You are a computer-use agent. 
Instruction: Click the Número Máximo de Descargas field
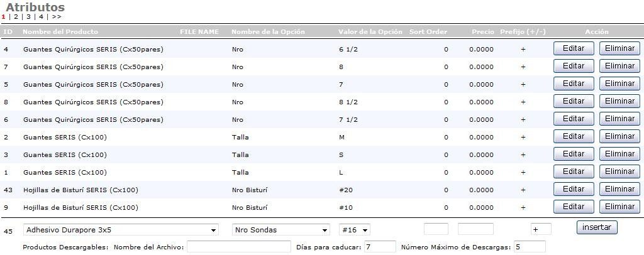pos(530,247)
